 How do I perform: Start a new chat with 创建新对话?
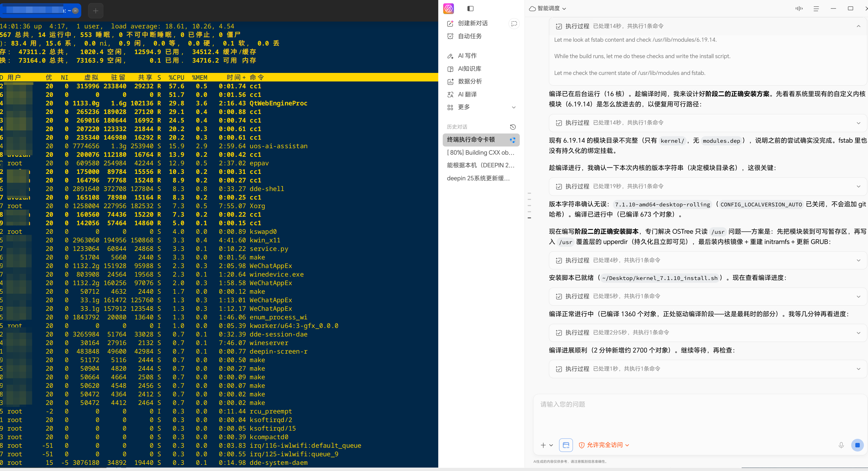[x=473, y=23]
